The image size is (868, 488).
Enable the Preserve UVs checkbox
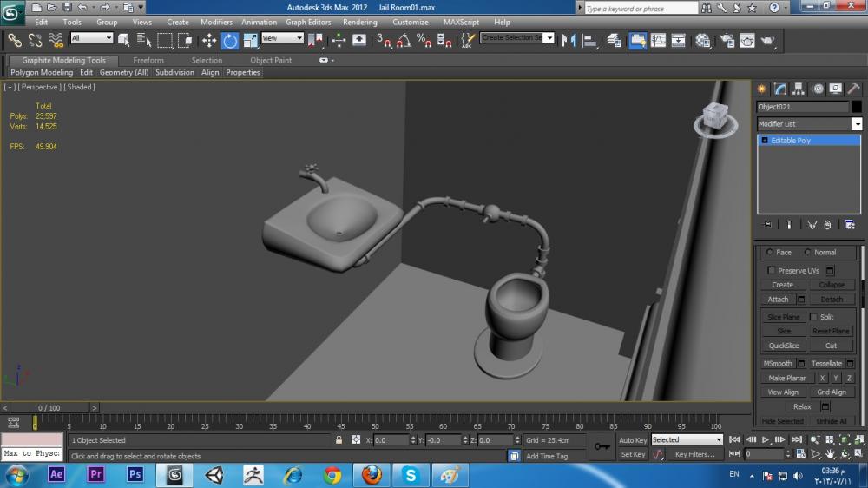pos(772,270)
